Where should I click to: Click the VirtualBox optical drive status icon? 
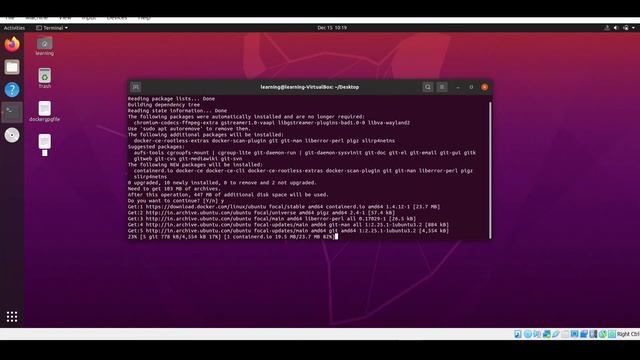pos(528,334)
